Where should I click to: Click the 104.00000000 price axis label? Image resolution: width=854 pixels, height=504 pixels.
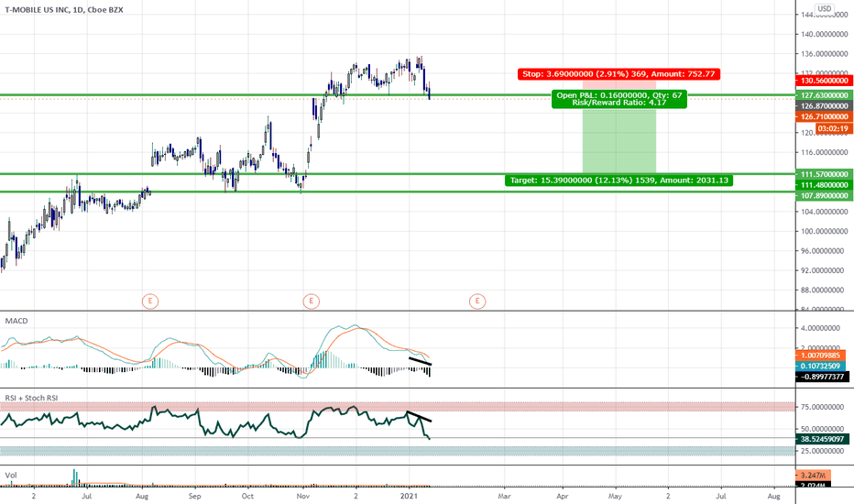824,212
